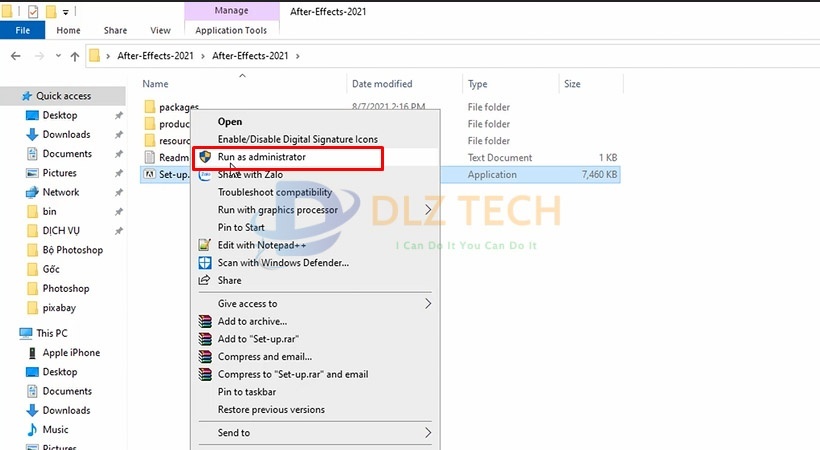Expand the Give access to submenu arrow
This screenshot has height=450, width=820.
point(428,304)
